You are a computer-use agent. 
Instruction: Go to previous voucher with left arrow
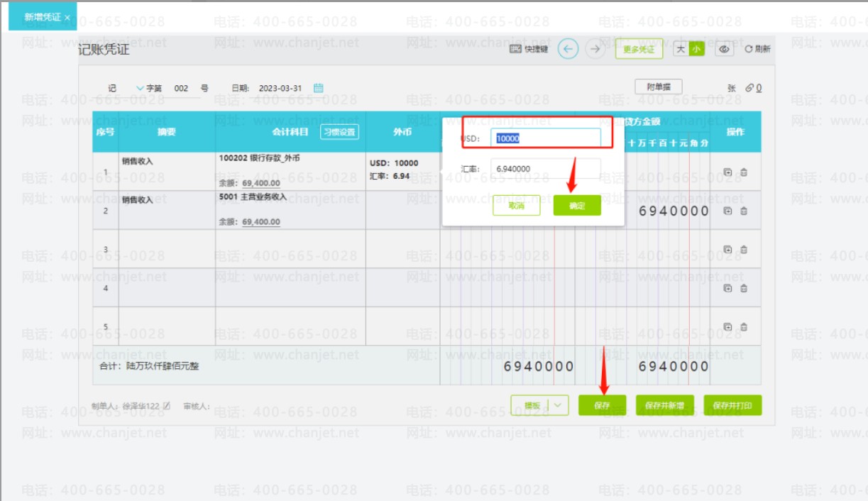pos(568,49)
